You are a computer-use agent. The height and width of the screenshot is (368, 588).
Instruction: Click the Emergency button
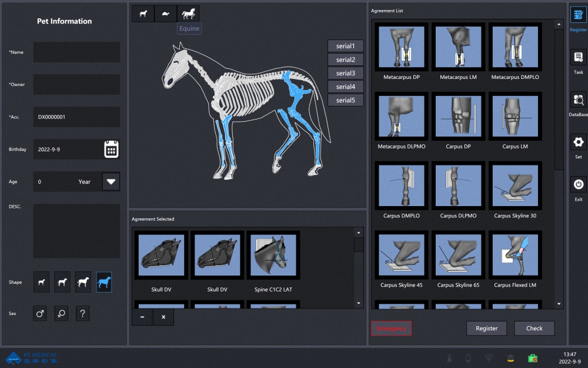point(391,328)
